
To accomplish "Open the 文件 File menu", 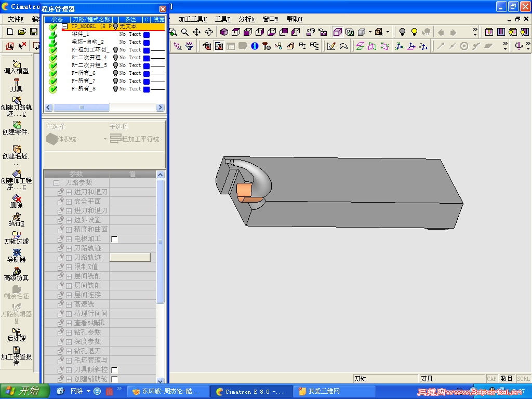I will click(x=16, y=19).
